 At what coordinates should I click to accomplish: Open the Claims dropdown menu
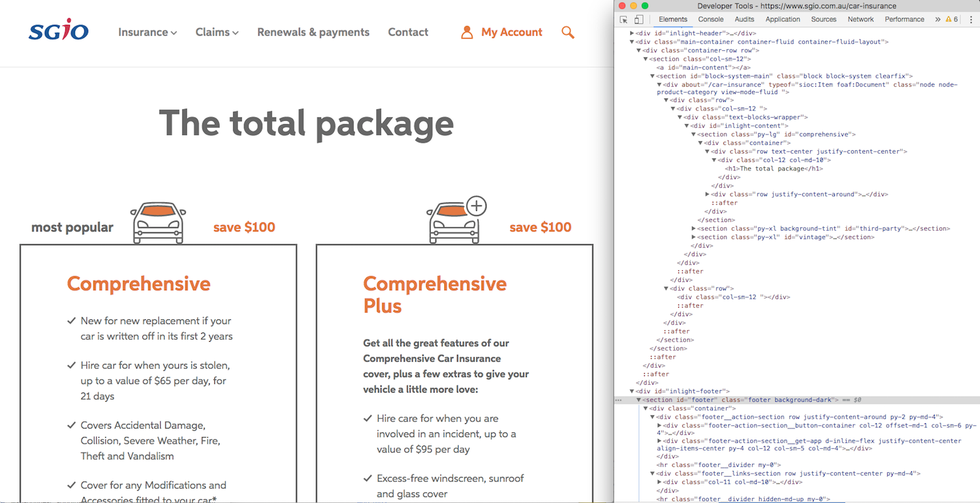(x=217, y=32)
